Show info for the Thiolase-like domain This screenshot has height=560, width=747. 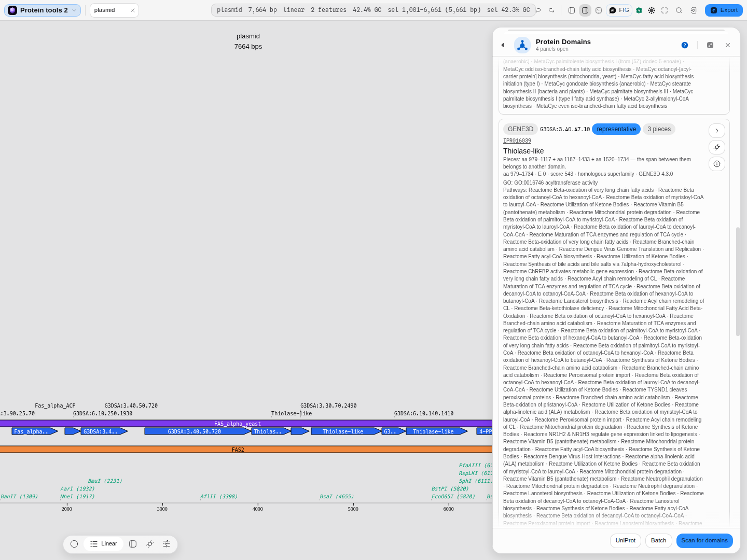pos(717,164)
